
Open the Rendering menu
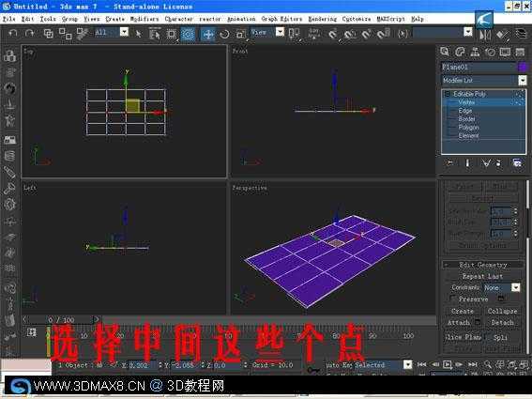[323, 19]
